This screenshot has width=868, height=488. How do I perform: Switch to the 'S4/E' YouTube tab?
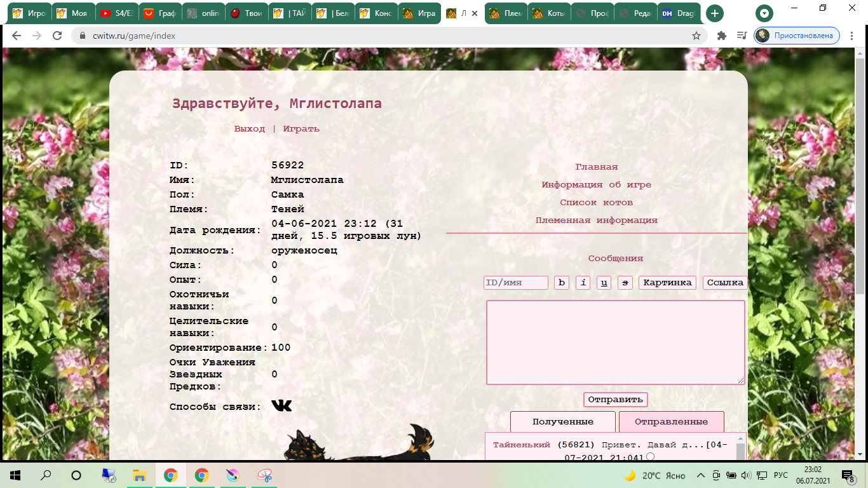click(116, 13)
